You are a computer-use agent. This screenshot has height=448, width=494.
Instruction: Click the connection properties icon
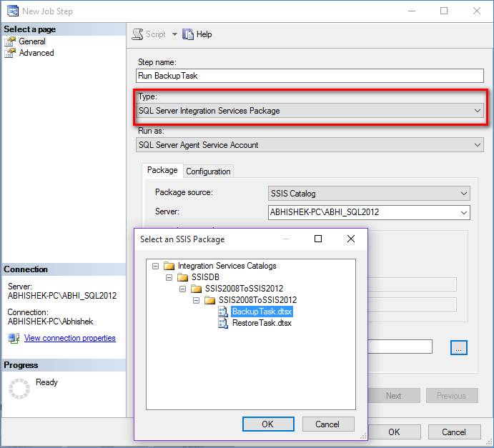(14, 338)
